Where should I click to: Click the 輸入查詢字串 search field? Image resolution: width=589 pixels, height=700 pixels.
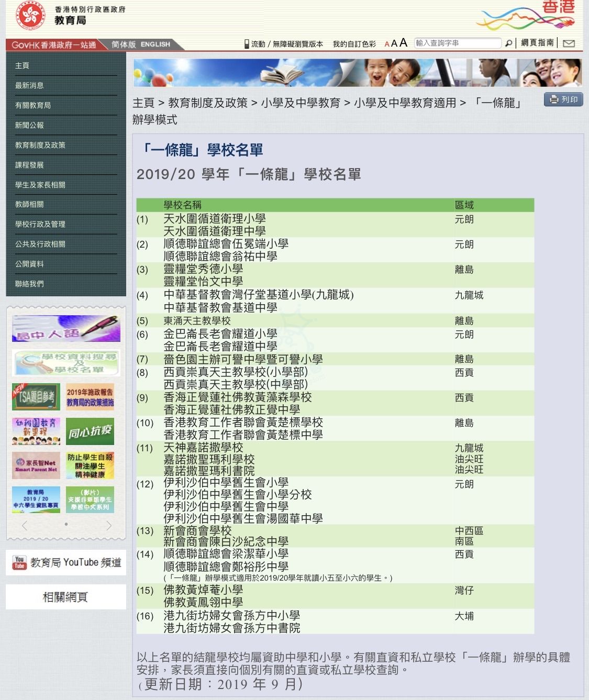pyautogui.click(x=457, y=43)
